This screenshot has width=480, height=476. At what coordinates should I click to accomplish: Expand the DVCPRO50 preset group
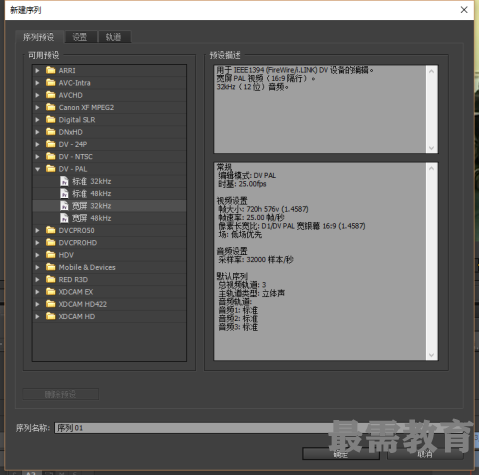pyautogui.click(x=37, y=231)
